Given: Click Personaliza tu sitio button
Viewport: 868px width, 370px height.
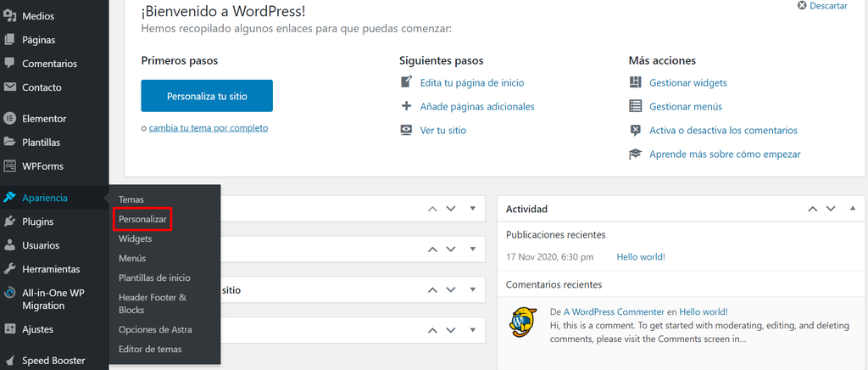Looking at the screenshot, I should pos(207,96).
